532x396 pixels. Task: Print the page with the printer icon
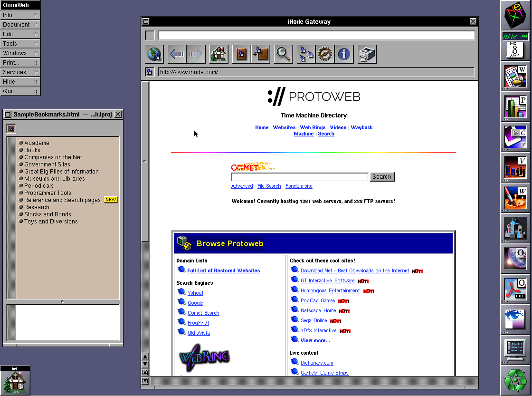367,54
